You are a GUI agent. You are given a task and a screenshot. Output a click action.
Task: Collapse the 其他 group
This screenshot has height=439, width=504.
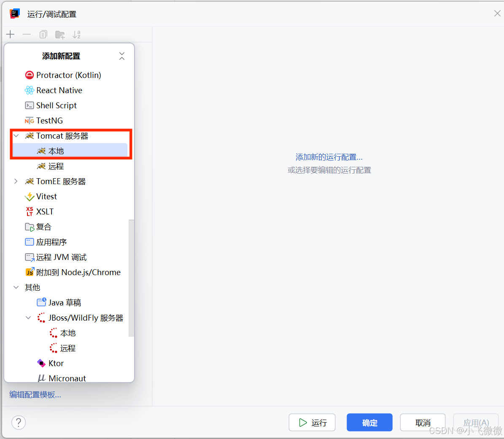point(16,287)
